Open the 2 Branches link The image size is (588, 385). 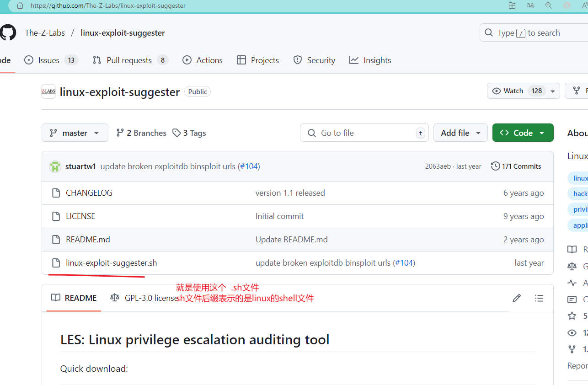[x=141, y=133]
